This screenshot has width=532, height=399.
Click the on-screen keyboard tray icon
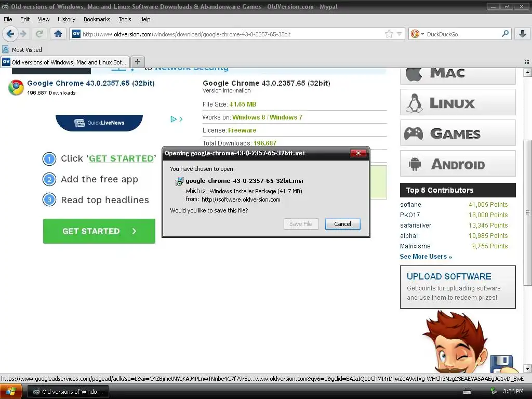(x=467, y=392)
